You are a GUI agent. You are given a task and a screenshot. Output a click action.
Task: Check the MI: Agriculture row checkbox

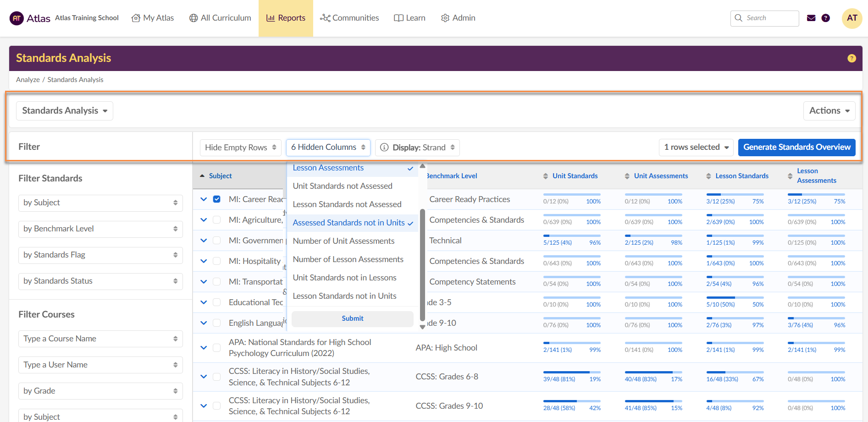coord(217,220)
